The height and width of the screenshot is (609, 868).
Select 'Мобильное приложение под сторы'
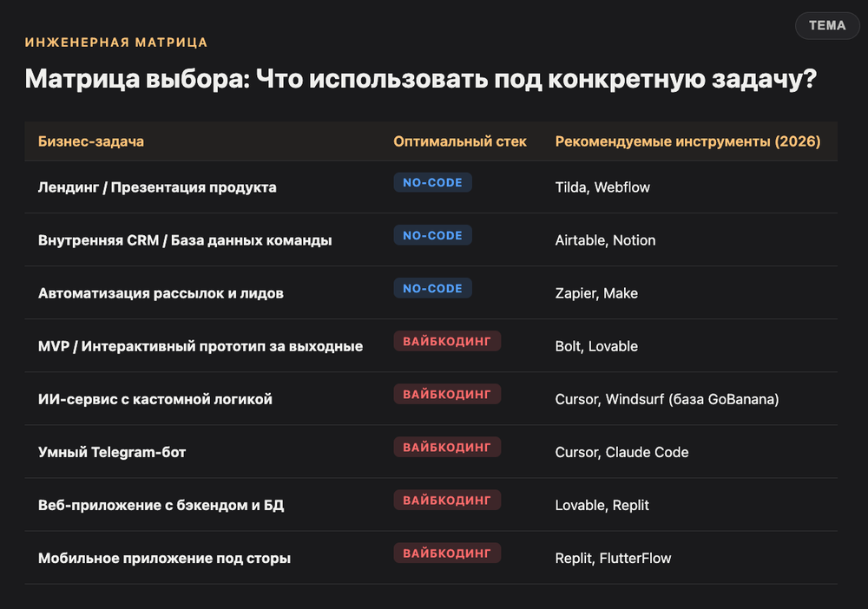(164, 559)
